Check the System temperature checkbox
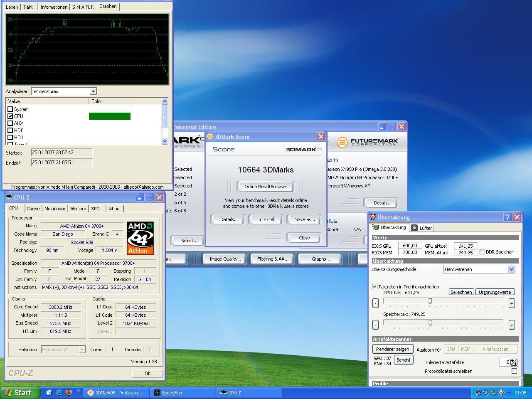 click(10, 109)
